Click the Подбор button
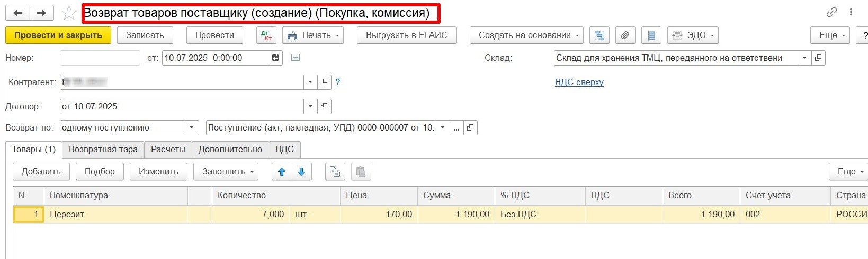This screenshot has height=259, width=868. pyautogui.click(x=100, y=172)
